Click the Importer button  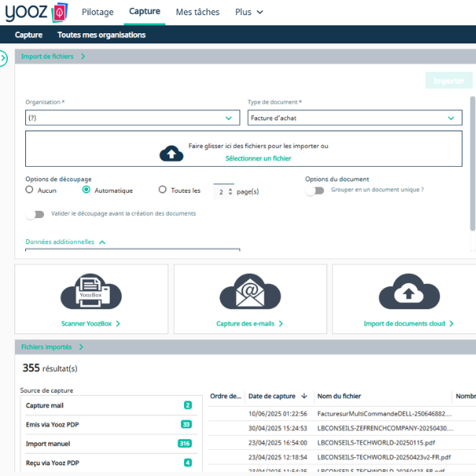(448, 81)
